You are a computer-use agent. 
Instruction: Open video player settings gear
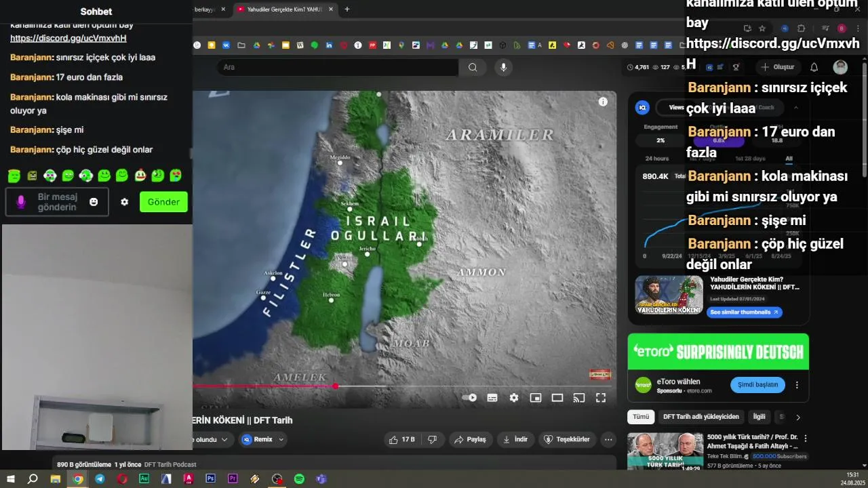514,398
